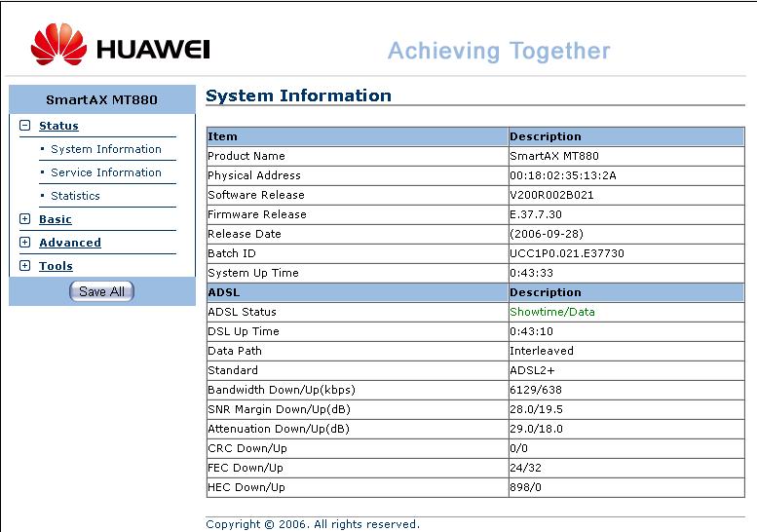This screenshot has width=757, height=532.
Task: Select the Data Path label
Action: 235,351
